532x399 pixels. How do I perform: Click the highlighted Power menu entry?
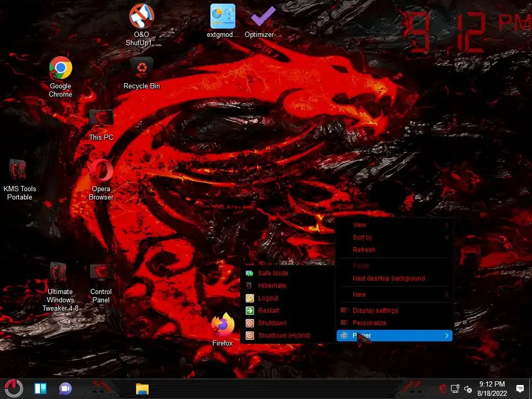(x=395, y=336)
